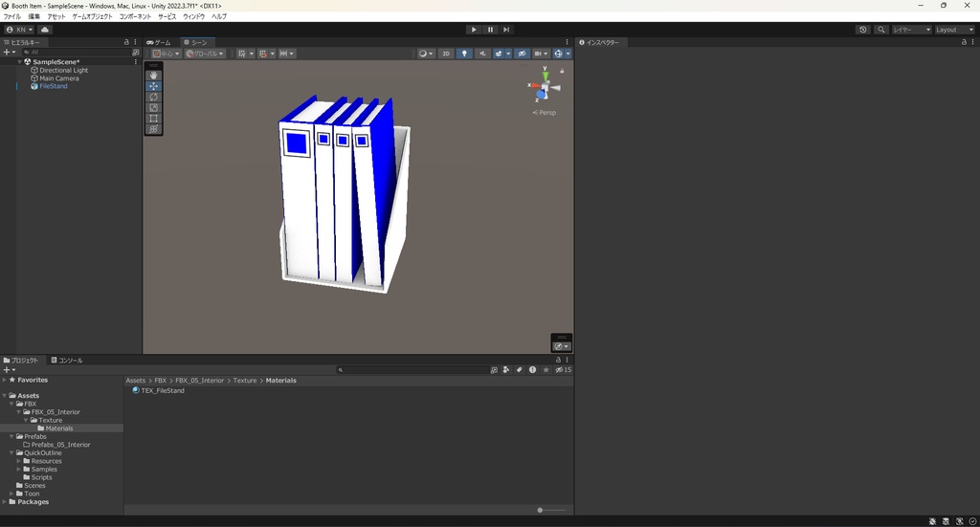Open scene camera settings dropdown

(x=541, y=54)
